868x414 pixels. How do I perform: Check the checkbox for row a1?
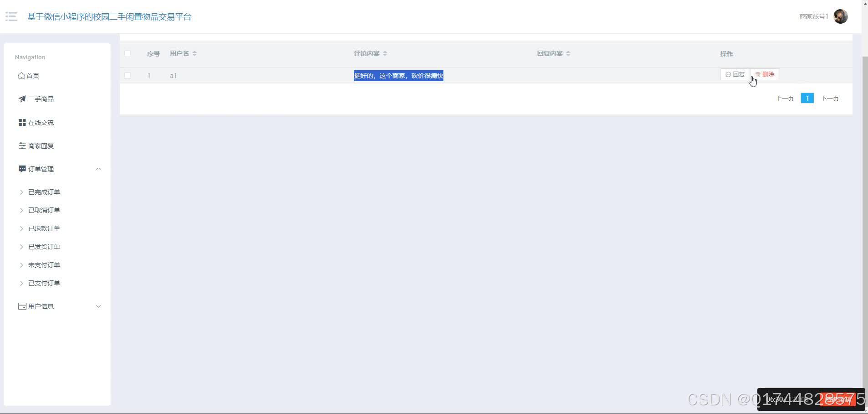pos(128,76)
